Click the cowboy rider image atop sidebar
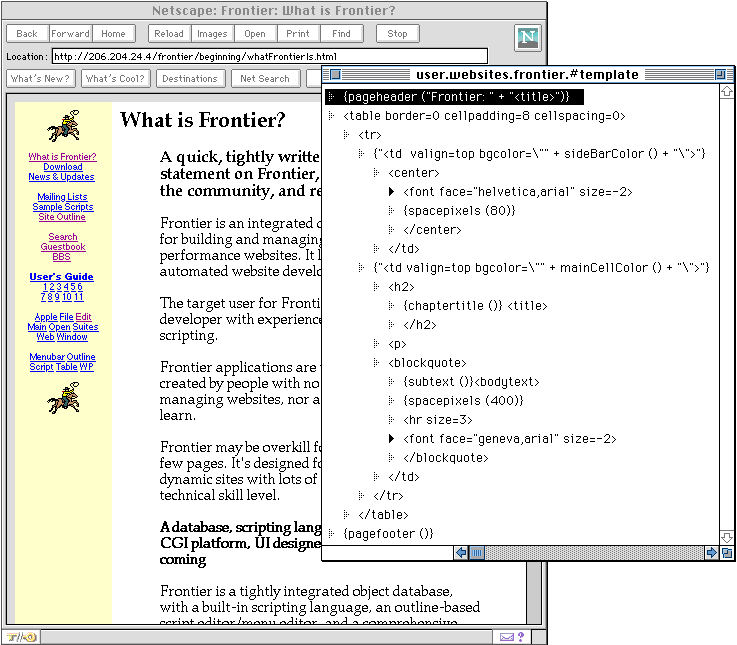The height and width of the screenshot is (645, 737). point(63,125)
